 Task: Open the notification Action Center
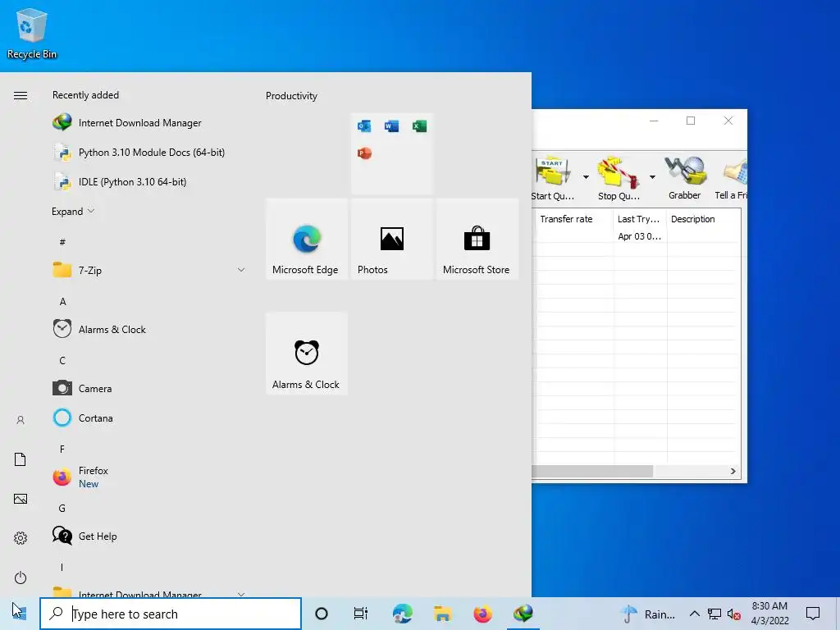pyautogui.click(x=813, y=614)
